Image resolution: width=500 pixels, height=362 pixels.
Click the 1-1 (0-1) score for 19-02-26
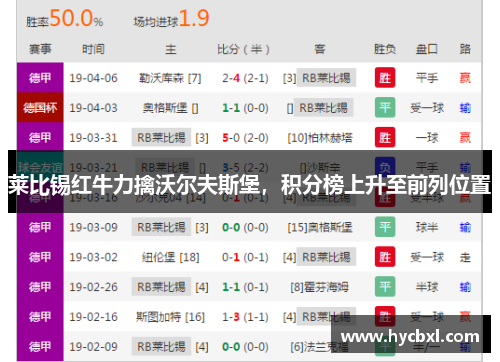pyautogui.click(x=245, y=287)
